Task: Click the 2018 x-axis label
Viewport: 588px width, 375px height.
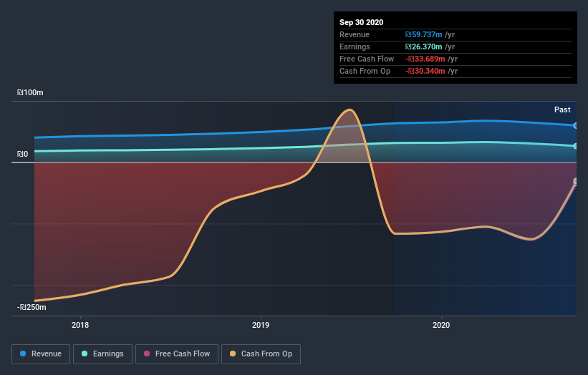Action: coord(80,325)
